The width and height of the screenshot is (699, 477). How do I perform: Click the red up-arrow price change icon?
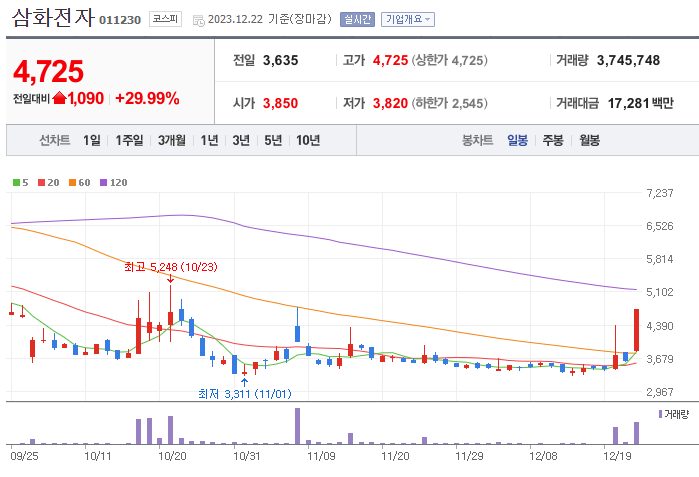(59, 98)
